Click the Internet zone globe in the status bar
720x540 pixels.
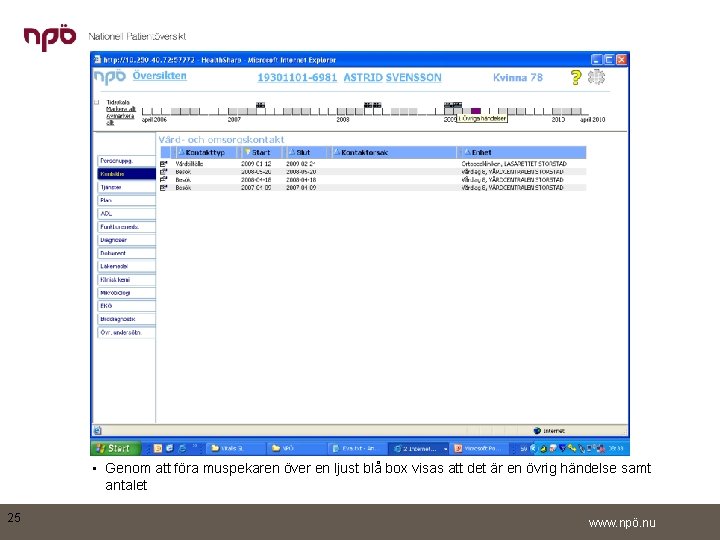(537, 431)
